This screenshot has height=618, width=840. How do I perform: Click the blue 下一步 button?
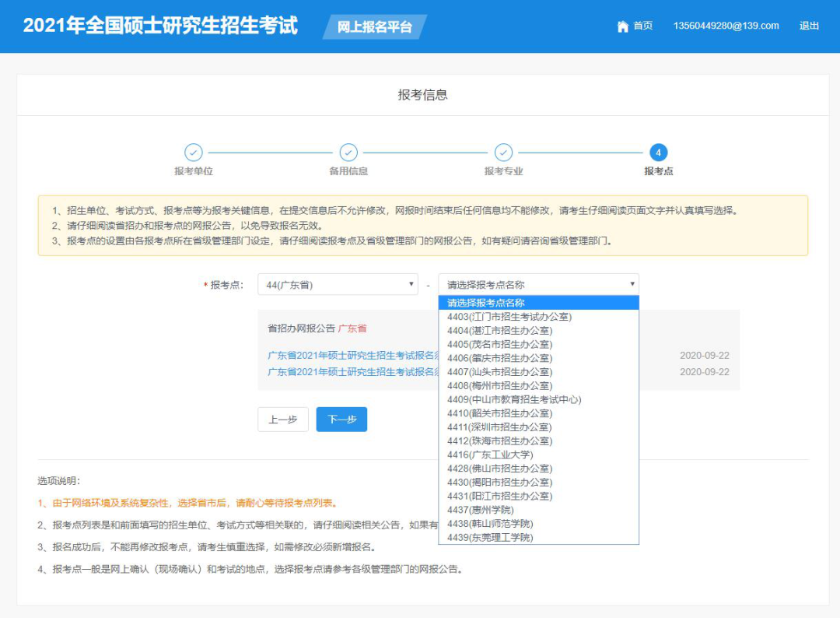click(341, 420)
